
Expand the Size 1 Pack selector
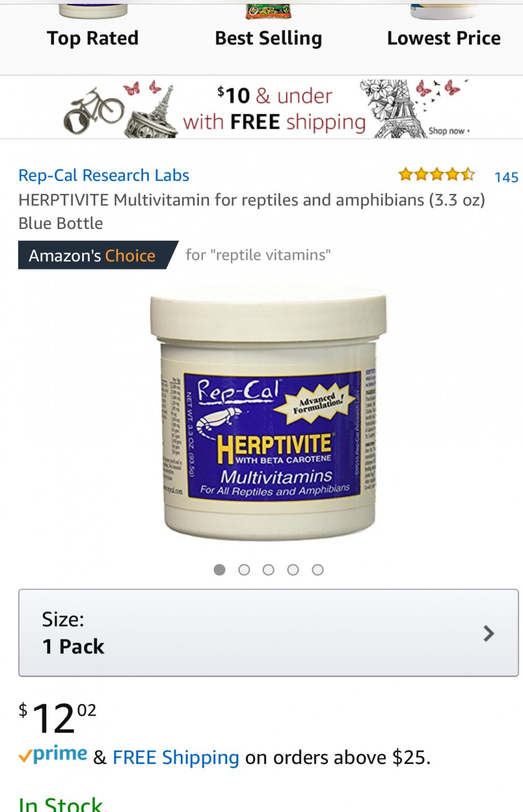268,633
